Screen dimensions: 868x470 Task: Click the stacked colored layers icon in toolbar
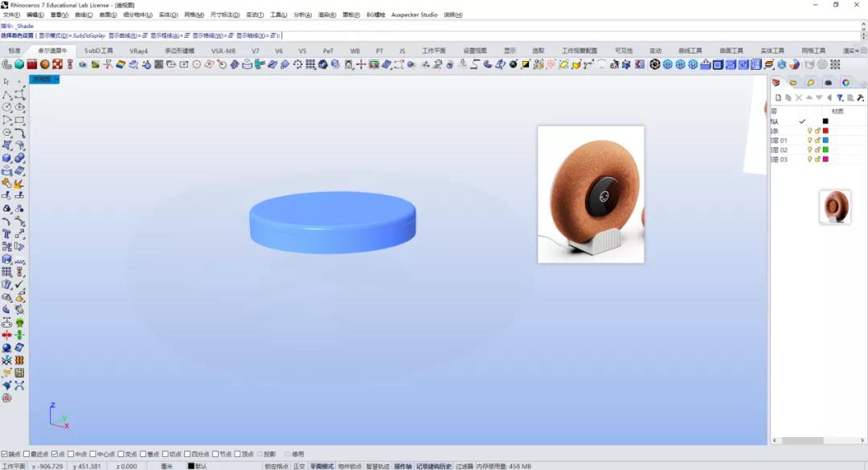769,65
